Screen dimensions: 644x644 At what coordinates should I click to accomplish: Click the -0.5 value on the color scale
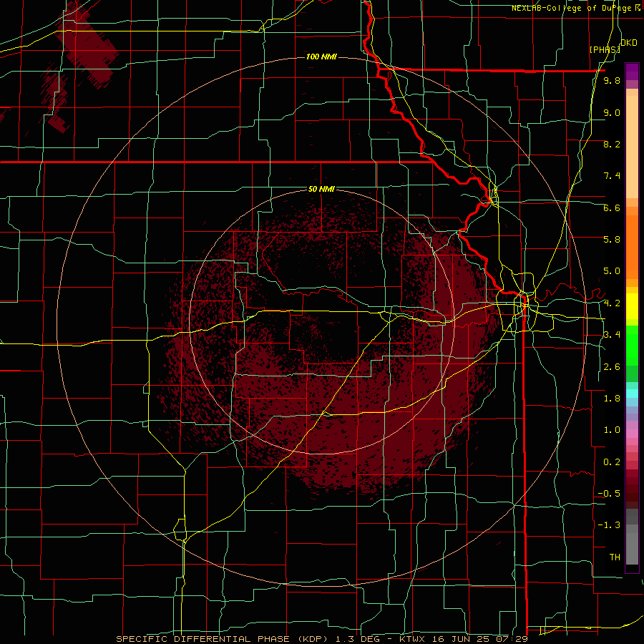tap(609, 494)
